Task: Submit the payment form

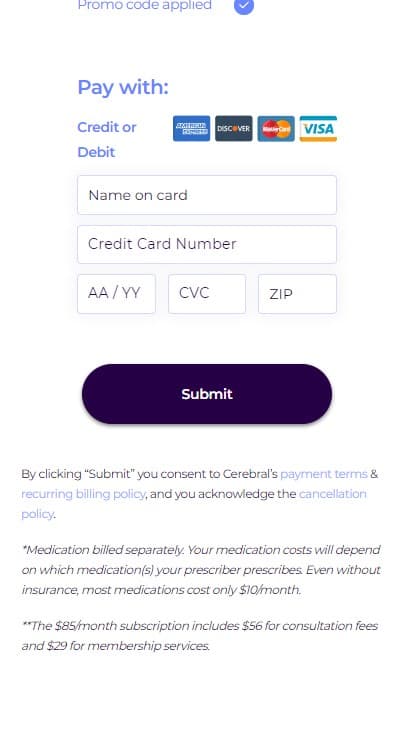Action: tap(207, 394)
